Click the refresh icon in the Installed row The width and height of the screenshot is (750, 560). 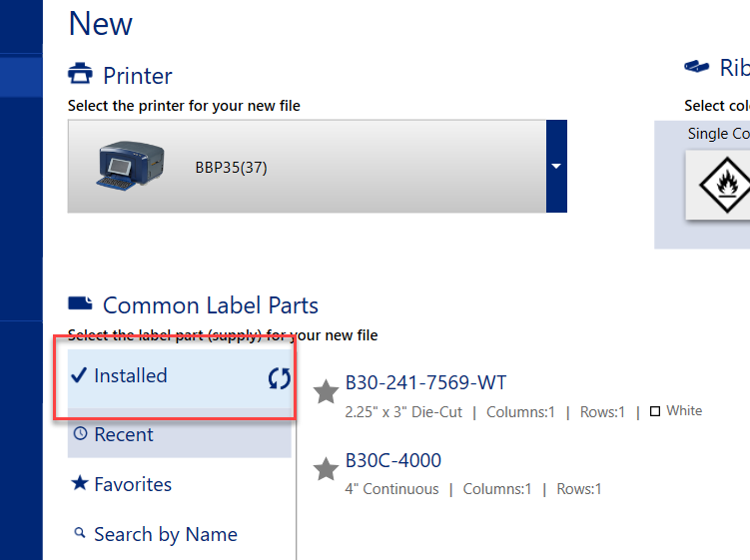coord(279,377)
